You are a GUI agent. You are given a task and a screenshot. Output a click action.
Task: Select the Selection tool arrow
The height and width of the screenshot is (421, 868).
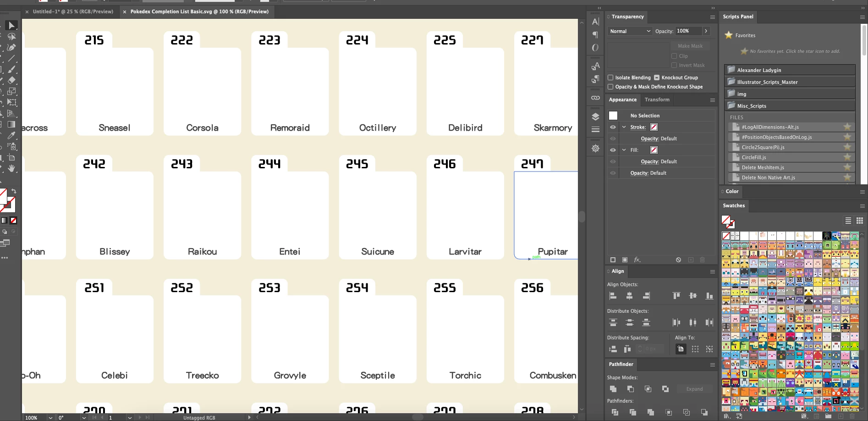pyautogui.click(x=11, y=25)
